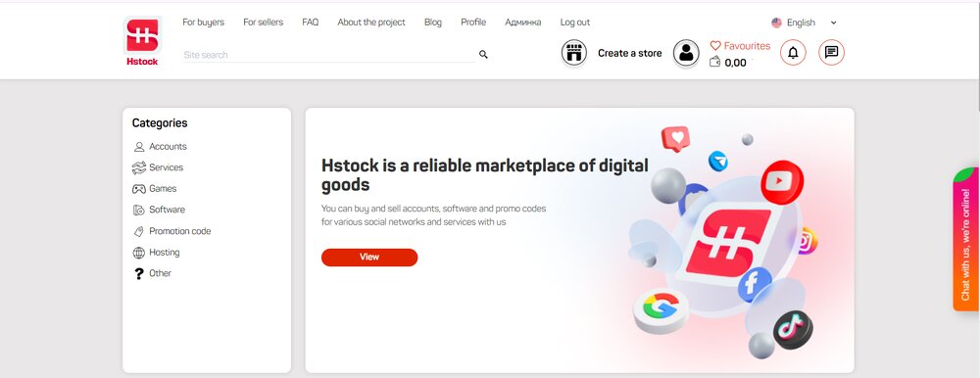
Task: Open the Favourites link
Action: [x=747, y=46]
